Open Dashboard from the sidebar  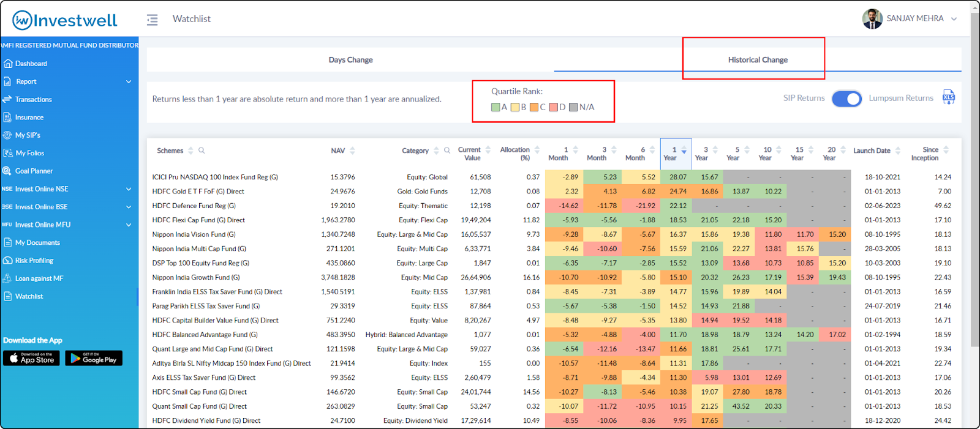31,64
